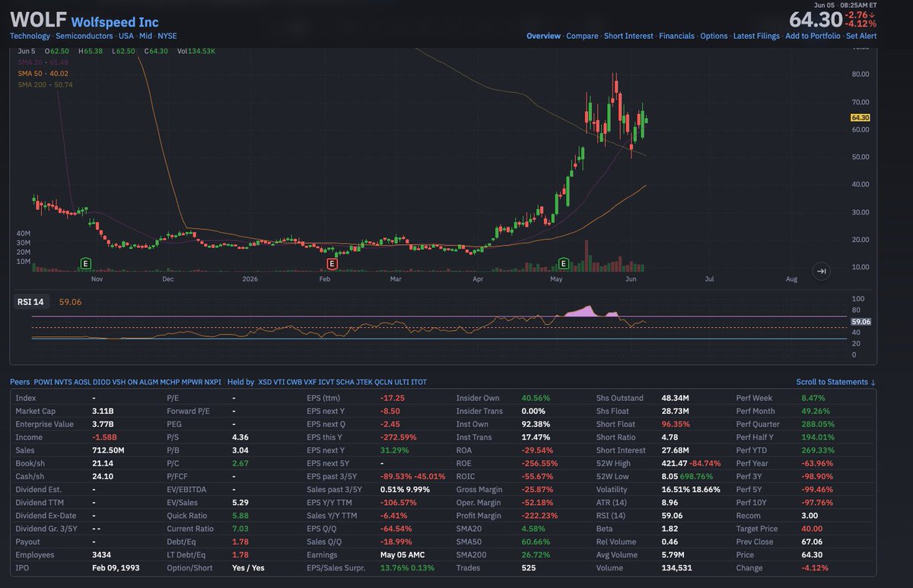Open peer ticker MCHP
Image resolution: width=913 pixels, height=588 pixels.
click(171, 382)
